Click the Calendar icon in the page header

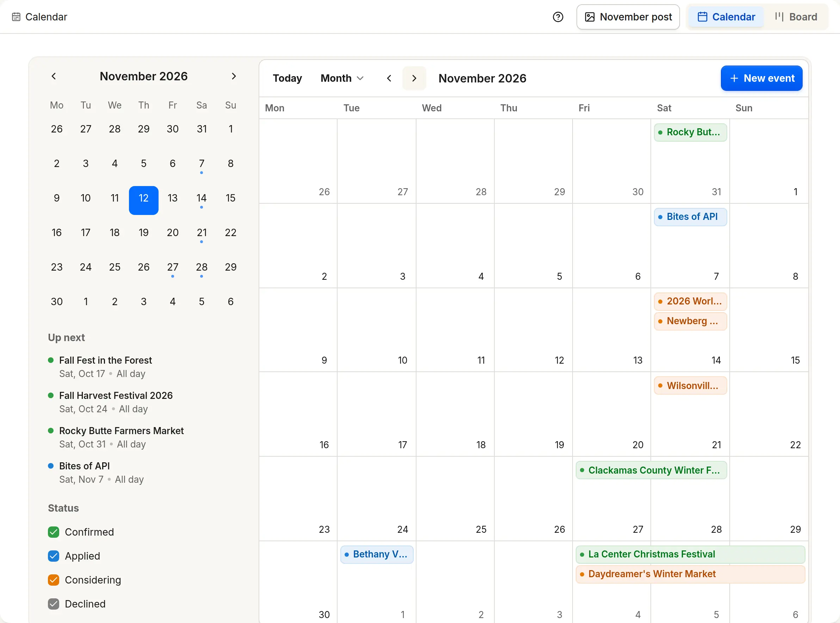(x=16, y=17)
